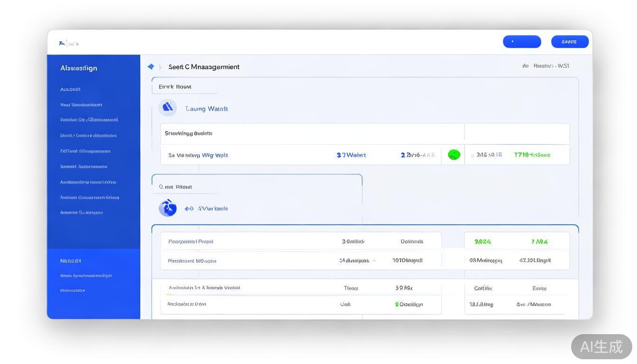This screenshot has height=364, width=637.
Task: Click the app logo in the top-left header
Action: 63,44
